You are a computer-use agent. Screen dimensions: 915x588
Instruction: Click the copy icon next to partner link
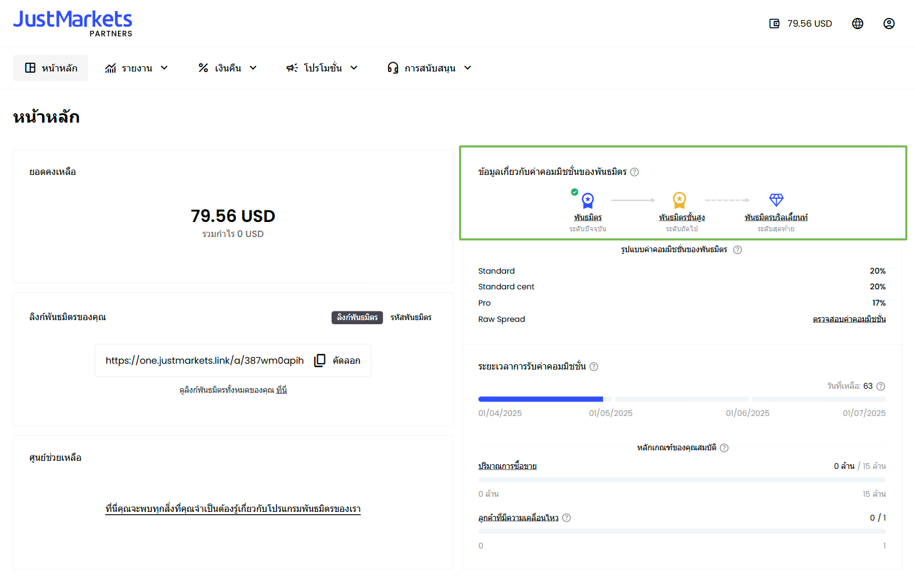(x=320, y=361)
